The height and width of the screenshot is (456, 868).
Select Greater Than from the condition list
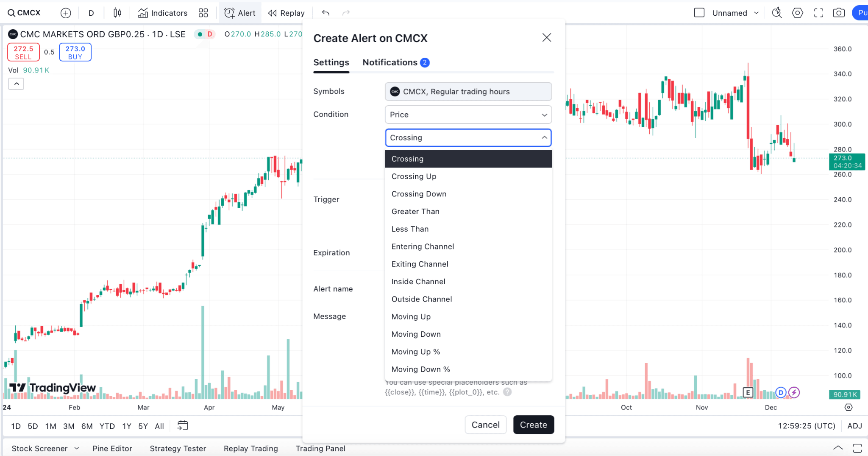click(x=415, y=211)
